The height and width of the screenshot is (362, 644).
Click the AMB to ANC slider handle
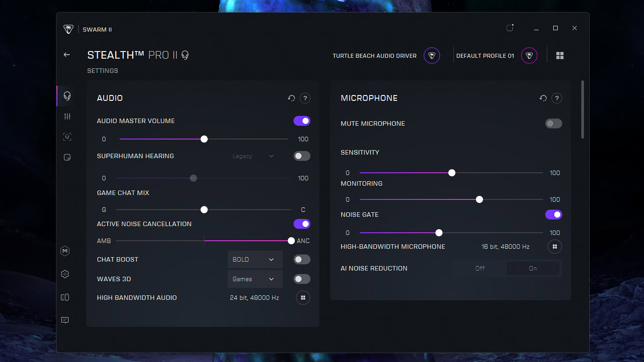291,241
